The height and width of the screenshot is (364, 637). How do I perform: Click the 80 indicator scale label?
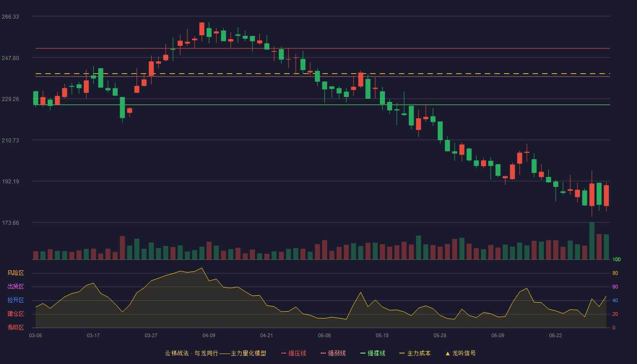(615, 273)
